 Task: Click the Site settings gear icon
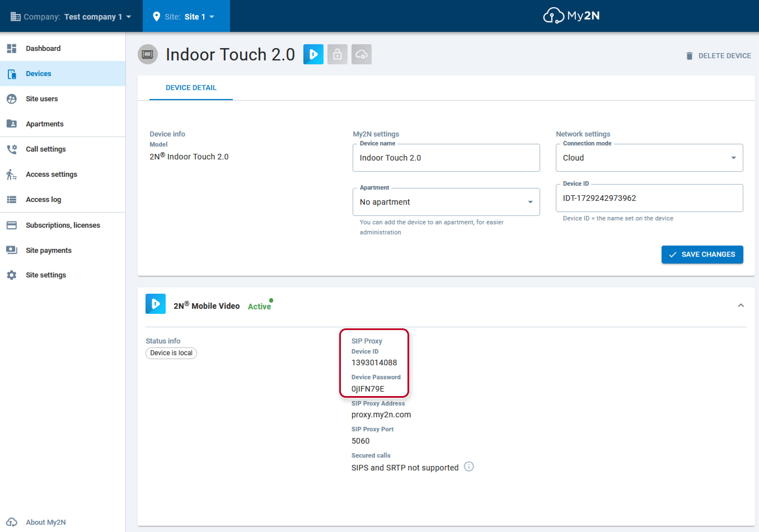[11, 275]
